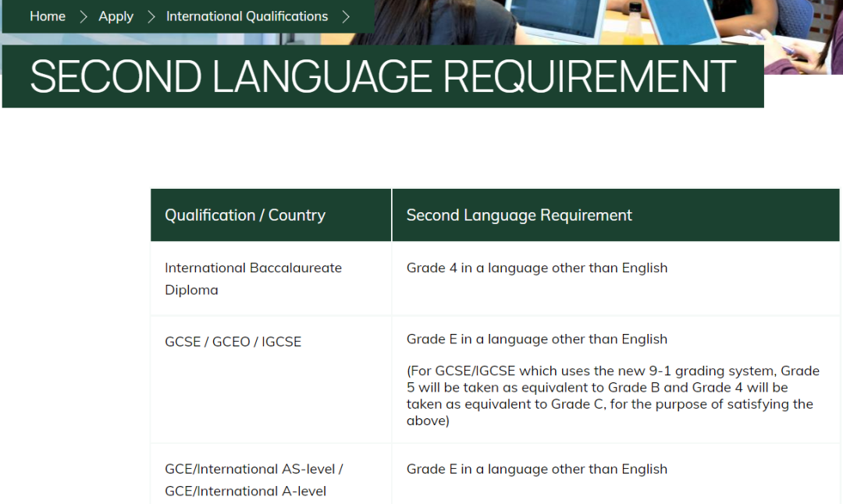This screenshot has height=504, width=843.
Task: Click the chevron icon after Apply
Action: 151,16
